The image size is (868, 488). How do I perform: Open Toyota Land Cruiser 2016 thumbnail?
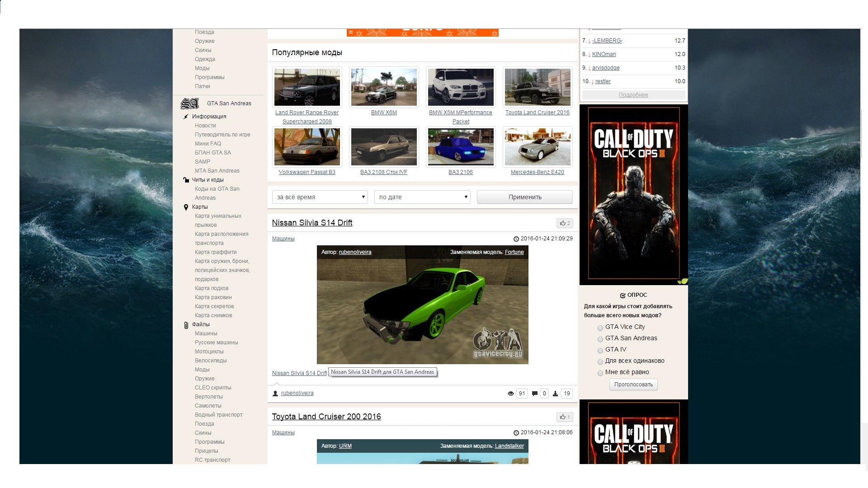click(538, 87)
